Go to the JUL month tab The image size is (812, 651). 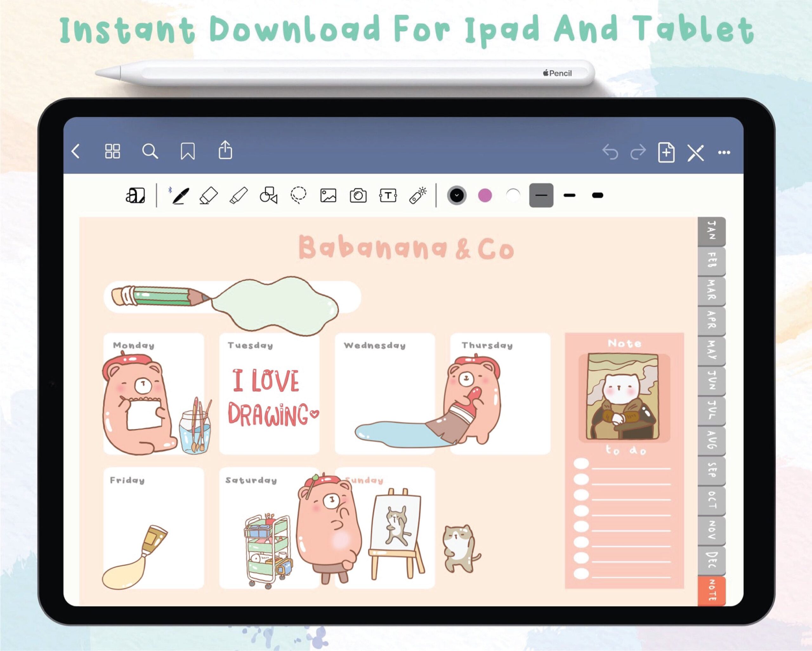pyautogui.click(x=711, y=411)
